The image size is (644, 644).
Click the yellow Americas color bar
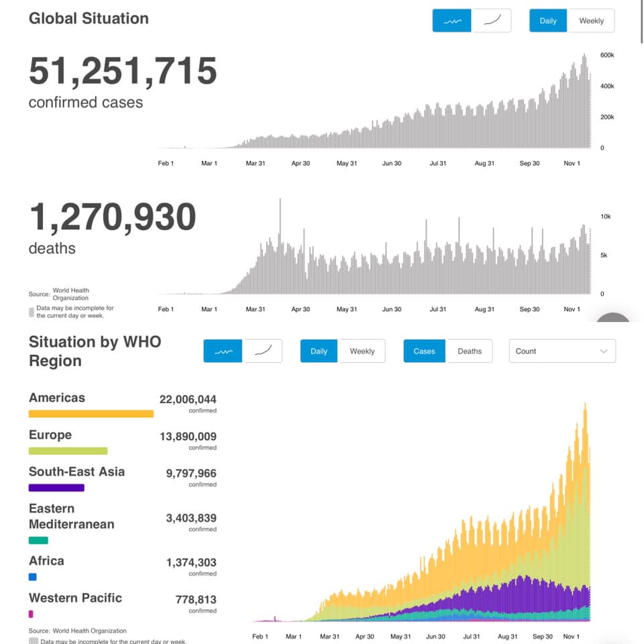pos(91,414)
